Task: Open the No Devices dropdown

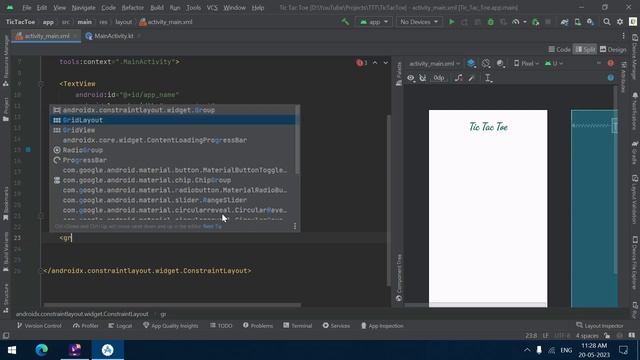Action: (419, 22)
